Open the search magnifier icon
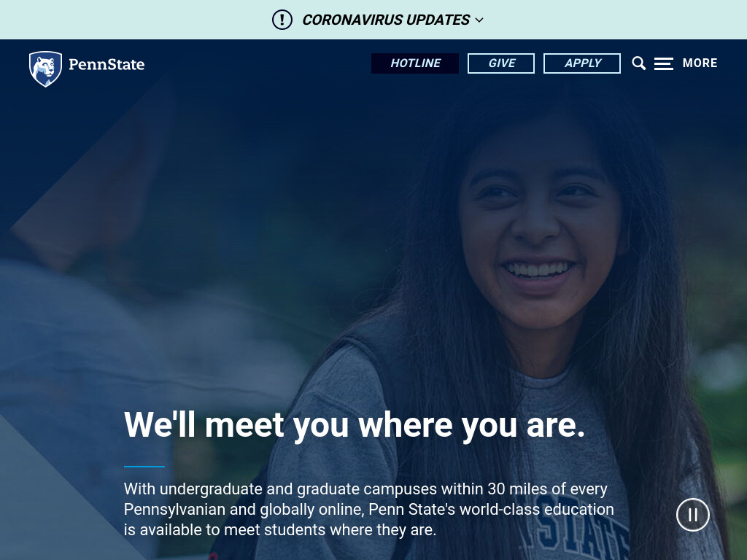This screenshot has height=560, width=747. [639, 63]
